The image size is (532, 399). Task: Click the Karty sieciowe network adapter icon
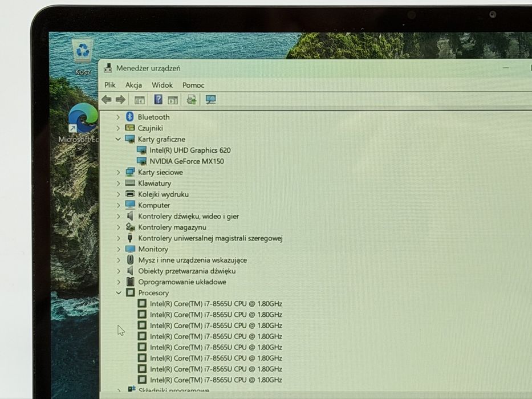pyautogui.click(x=130, y=172)
